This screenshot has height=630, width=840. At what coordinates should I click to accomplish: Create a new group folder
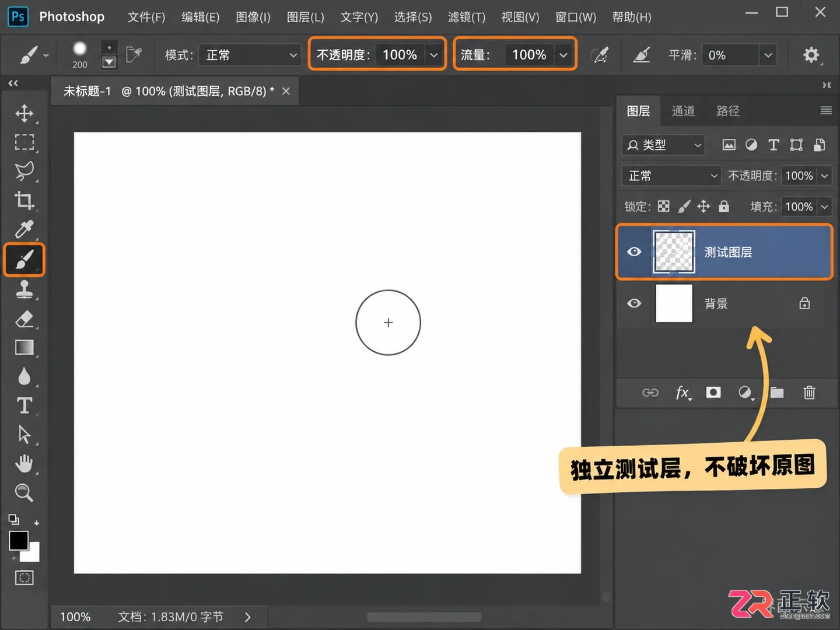pyautogui.click(x=777, y=393)
